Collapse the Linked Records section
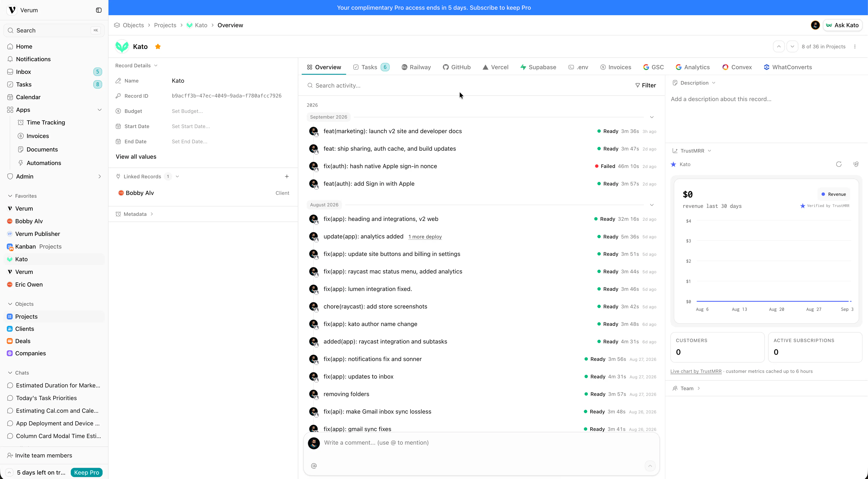This screenshot has width=868, height=479. click(177, 176)
